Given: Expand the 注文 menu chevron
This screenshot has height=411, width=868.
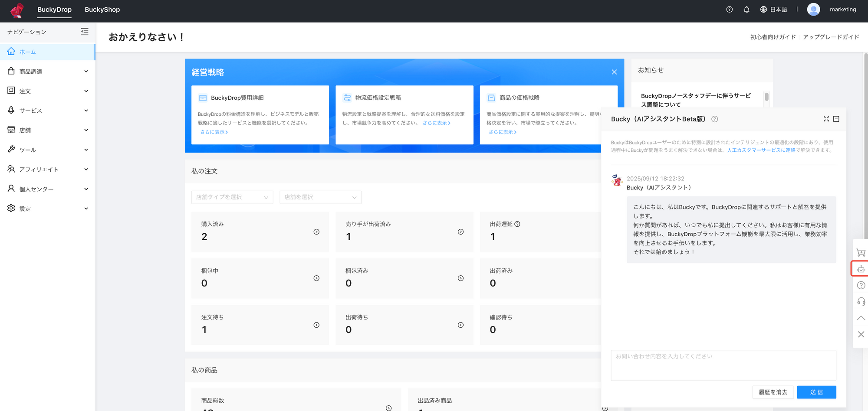Looking at the screenshot, I should [x=86, y=91].
